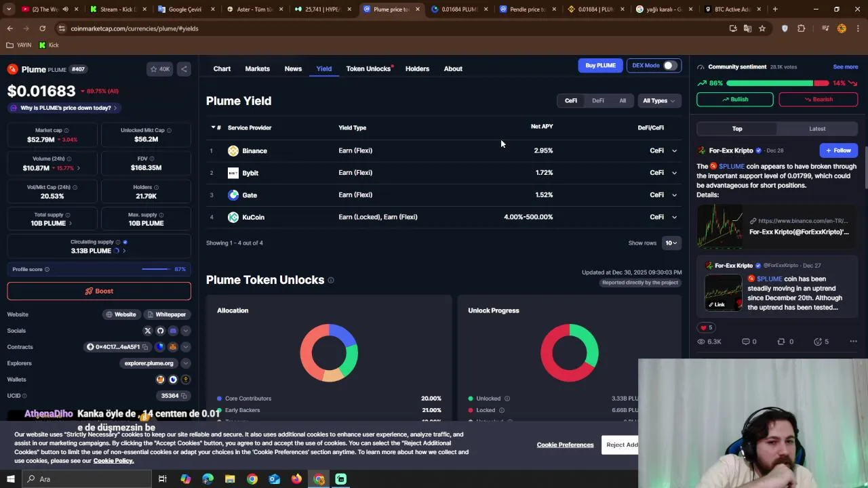868x488 pixels.
Task: Copy the 0x4C17 contract address
Action: pyautogui.click(x=145, y=347)
